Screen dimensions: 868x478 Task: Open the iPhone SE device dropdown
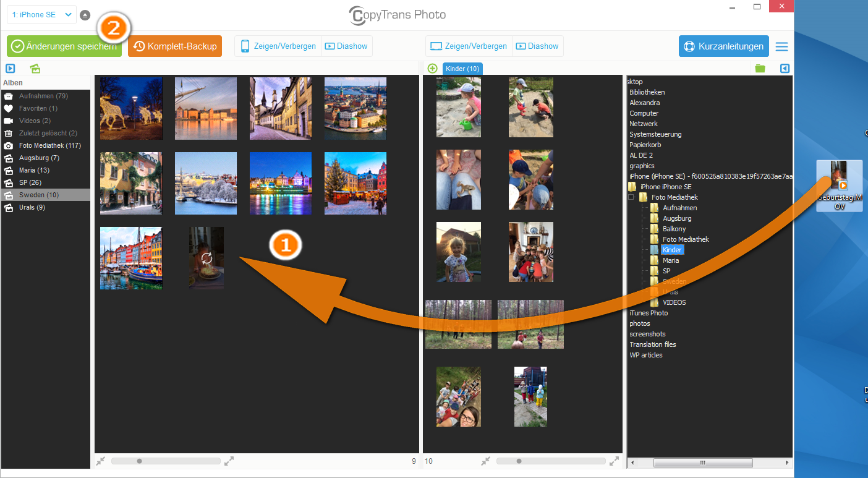coord(42,15)
